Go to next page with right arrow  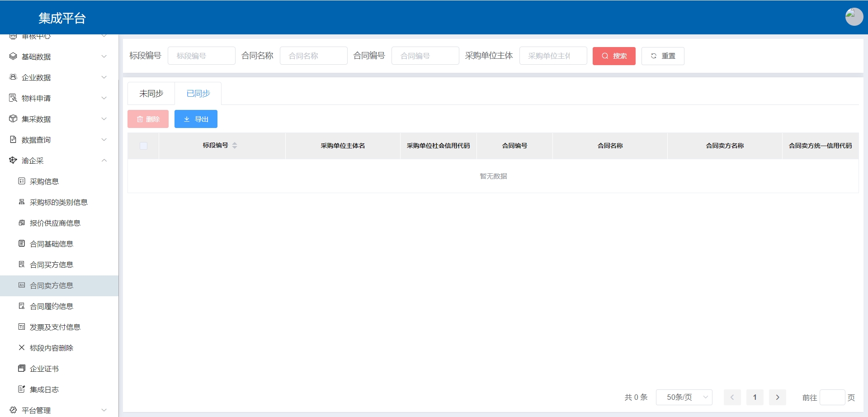pyautogui.click(x=777, y=398)
